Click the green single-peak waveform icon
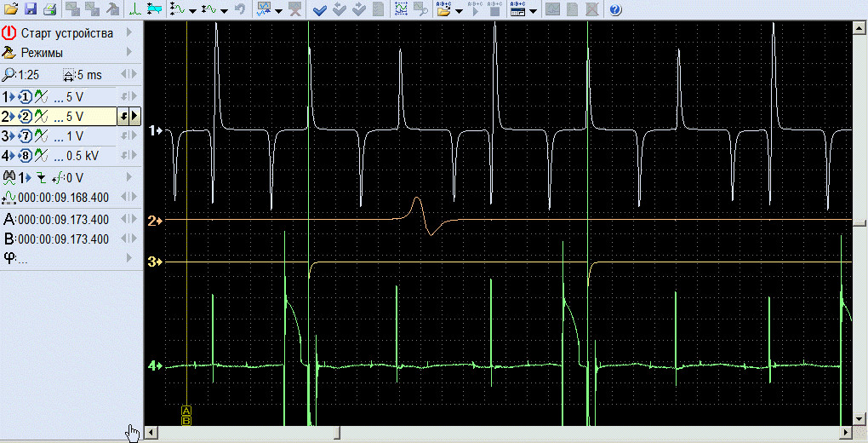Screen dimensions: 868x443 click(134, 9)
